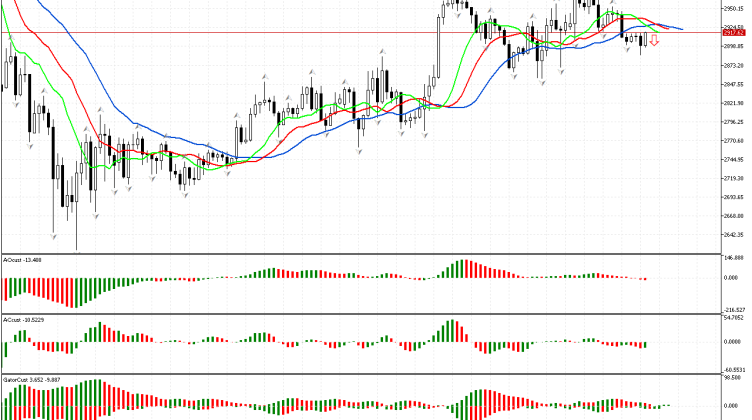Click the -60.5531 ACcust scale value
This screenshot has height=420, width=752.
click(x=734, y=369)
